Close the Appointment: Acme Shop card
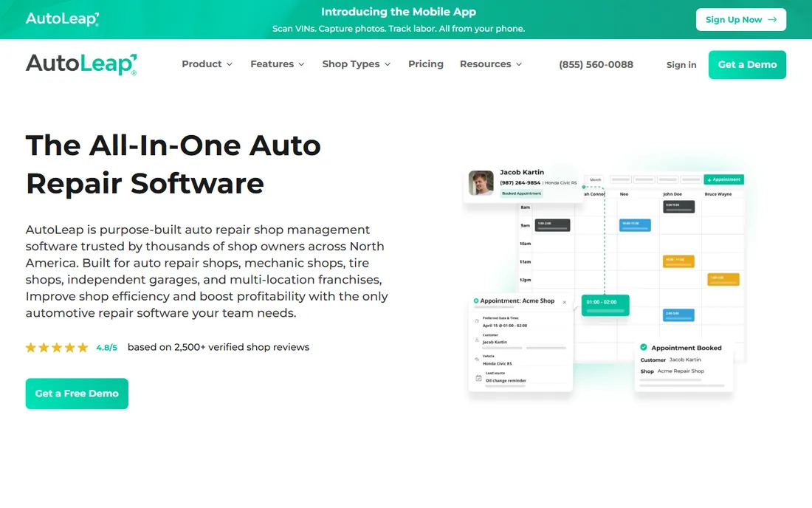This screenshot has height=508, width=812. (565, 303)
